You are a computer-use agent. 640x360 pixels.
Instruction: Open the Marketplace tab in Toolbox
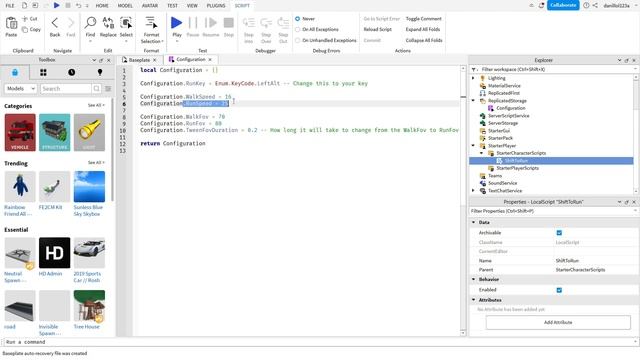pos(15,72)
